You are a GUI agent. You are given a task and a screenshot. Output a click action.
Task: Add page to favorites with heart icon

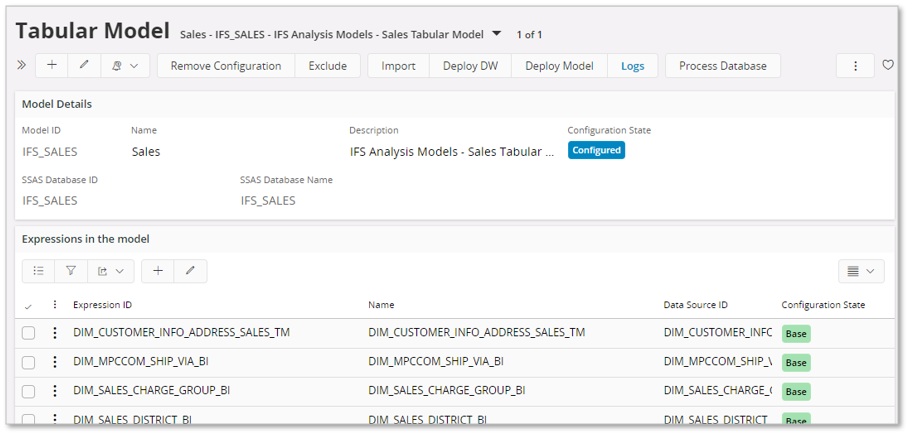coord(888,66)
